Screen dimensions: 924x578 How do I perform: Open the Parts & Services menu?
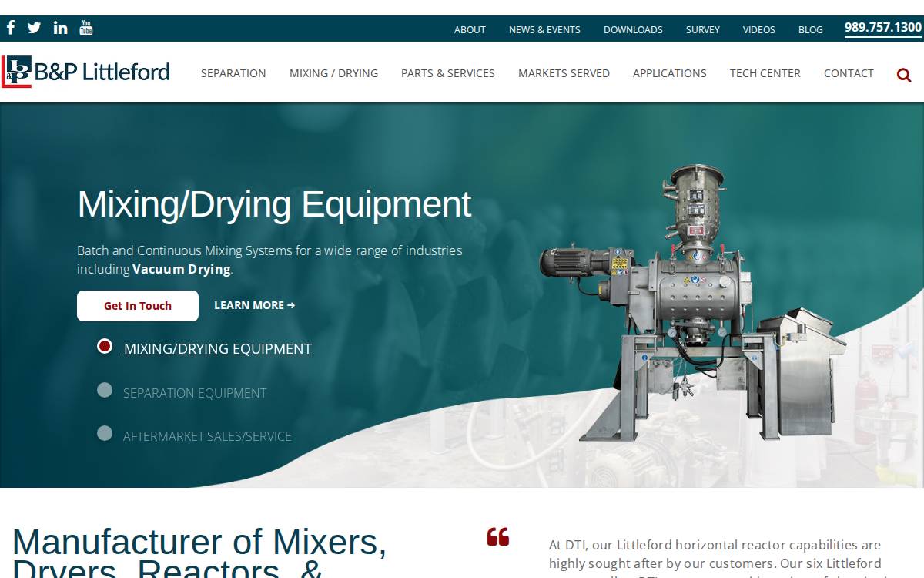tap(448, 73)
